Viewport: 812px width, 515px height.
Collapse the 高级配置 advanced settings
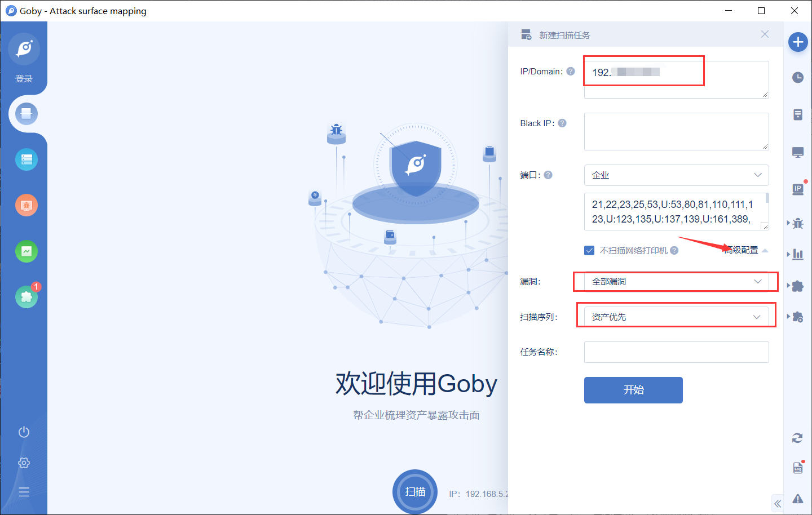pos(745,250)
